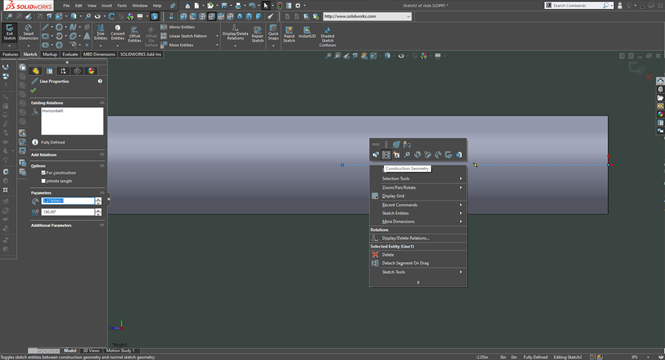Toggle Instant2D in the ribbon

point(307,33)
